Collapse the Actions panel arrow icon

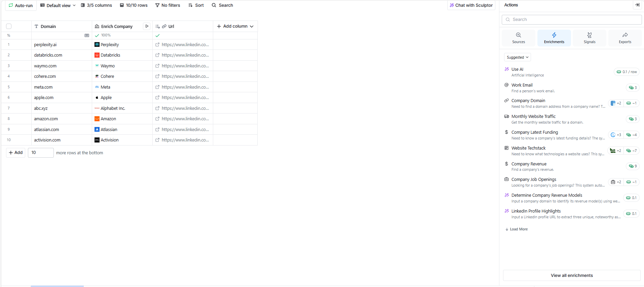(x=637, y=5)
